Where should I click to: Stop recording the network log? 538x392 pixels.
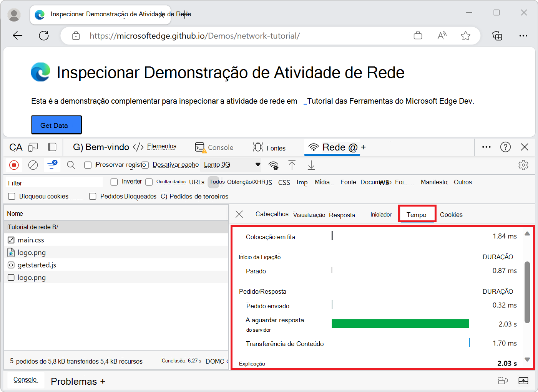tap(14, 165)
